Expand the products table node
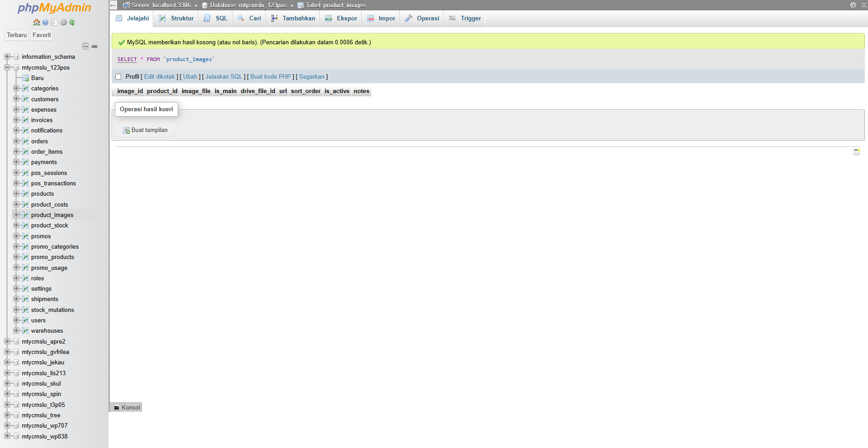The height and width of the screenshot is (448, 868). coord(16,193)
